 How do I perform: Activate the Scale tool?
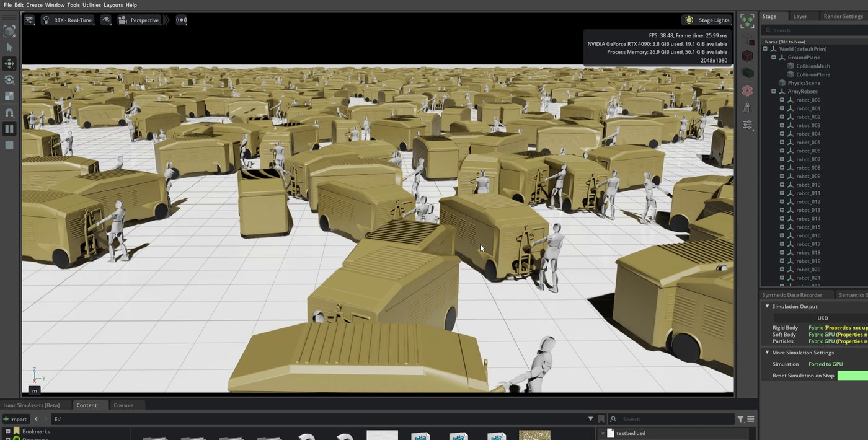[x=9, y=96]
